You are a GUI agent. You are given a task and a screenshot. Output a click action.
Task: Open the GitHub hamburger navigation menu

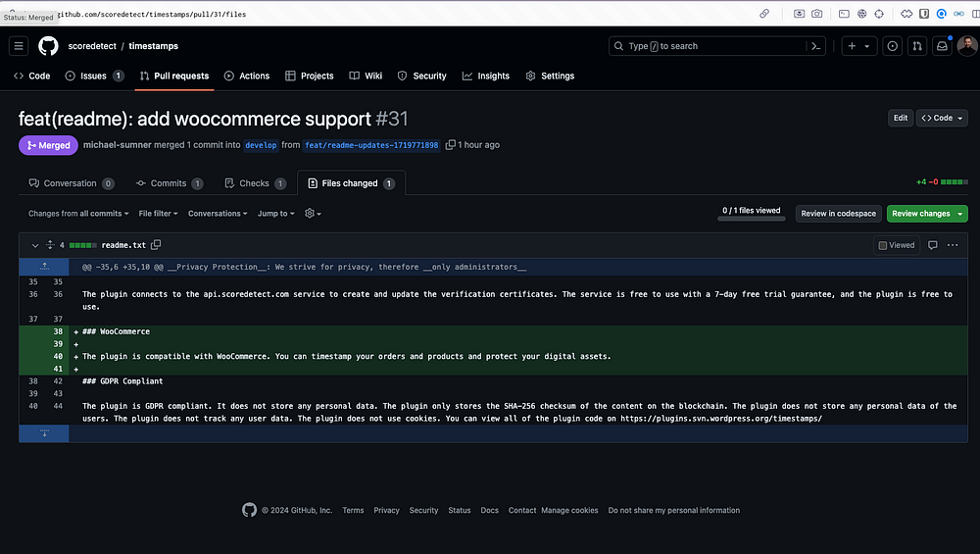pyautogui.click(x=19, y=46)
